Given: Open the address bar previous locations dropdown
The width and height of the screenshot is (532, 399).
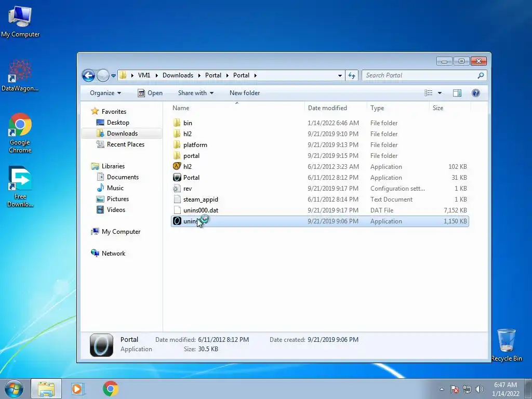Looking at the screenshot, I should 340,76.
